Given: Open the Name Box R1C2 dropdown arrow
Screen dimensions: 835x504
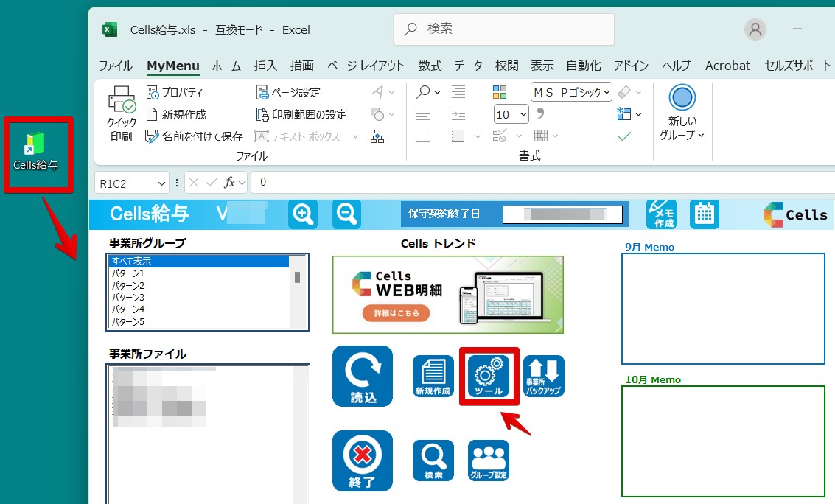Looking at the screenshot, I should pos(161,183).
